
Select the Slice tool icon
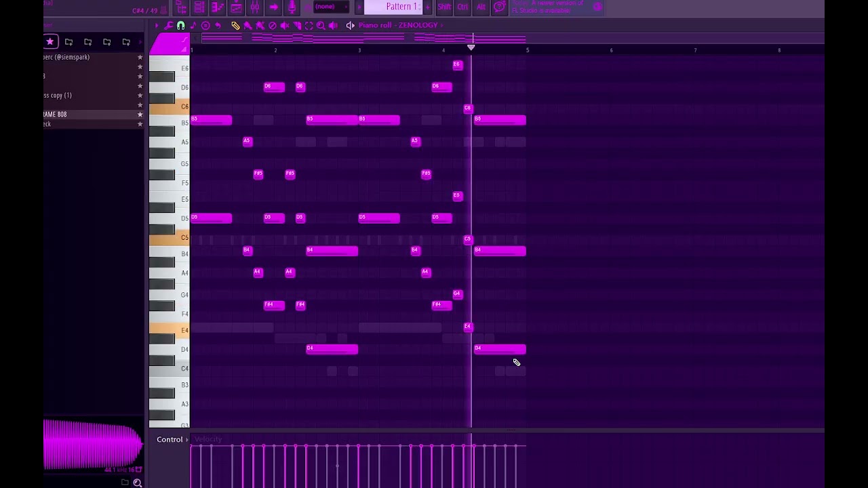(297, 25)
